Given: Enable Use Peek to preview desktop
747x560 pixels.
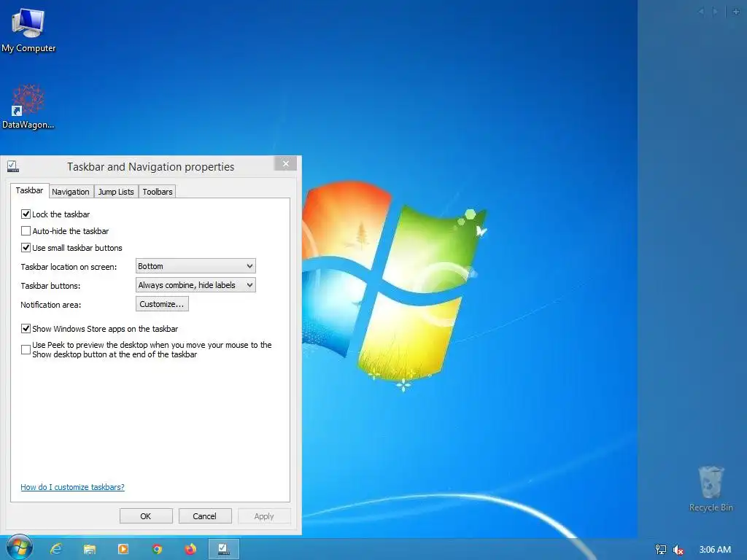Looking at the screenshot, I should [26, 349].
